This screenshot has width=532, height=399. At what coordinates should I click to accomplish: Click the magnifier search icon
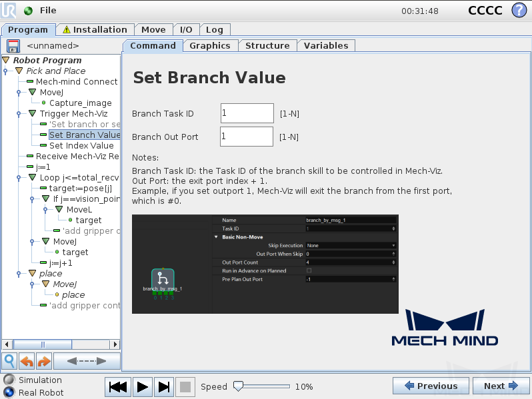click(9, 361)
